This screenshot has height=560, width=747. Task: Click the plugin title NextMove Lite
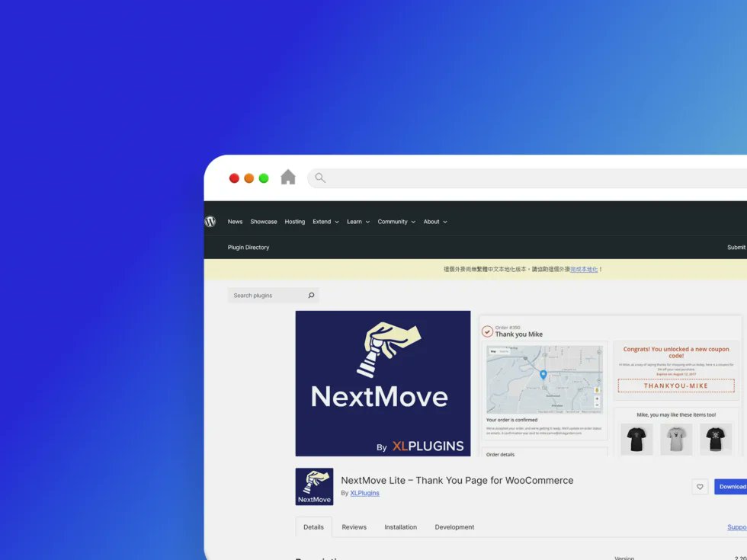tap(457, 481)
